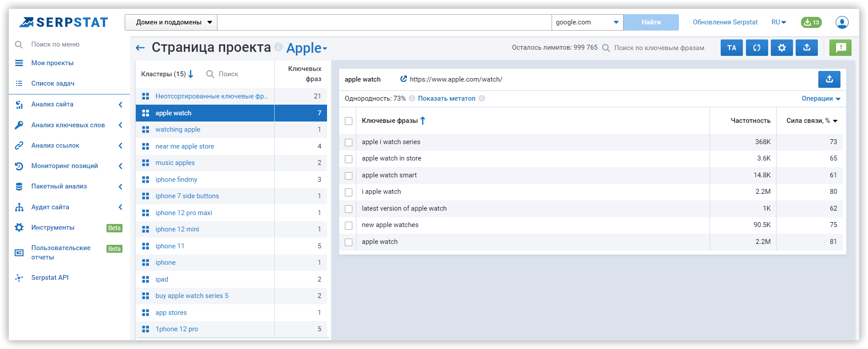Check the 'i apple watch' row
This screenshot has height=349, width=868.
coord(349,192)
